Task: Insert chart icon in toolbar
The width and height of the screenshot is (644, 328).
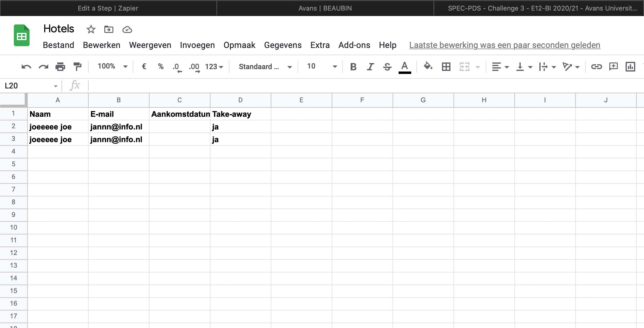Action: click(x=630, y=67)
